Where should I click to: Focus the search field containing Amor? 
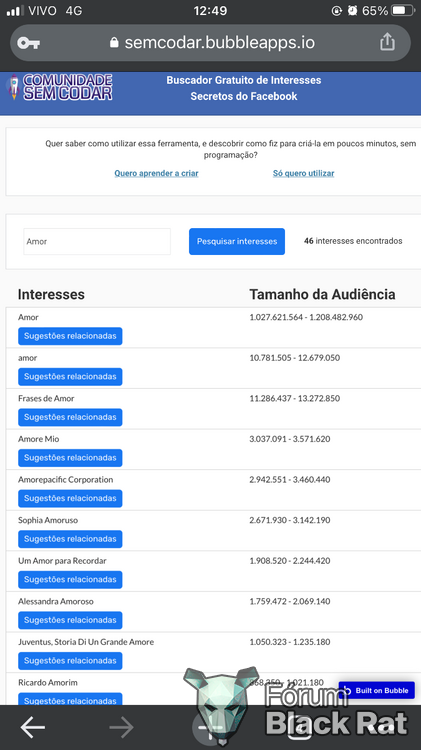click(97, 242)
